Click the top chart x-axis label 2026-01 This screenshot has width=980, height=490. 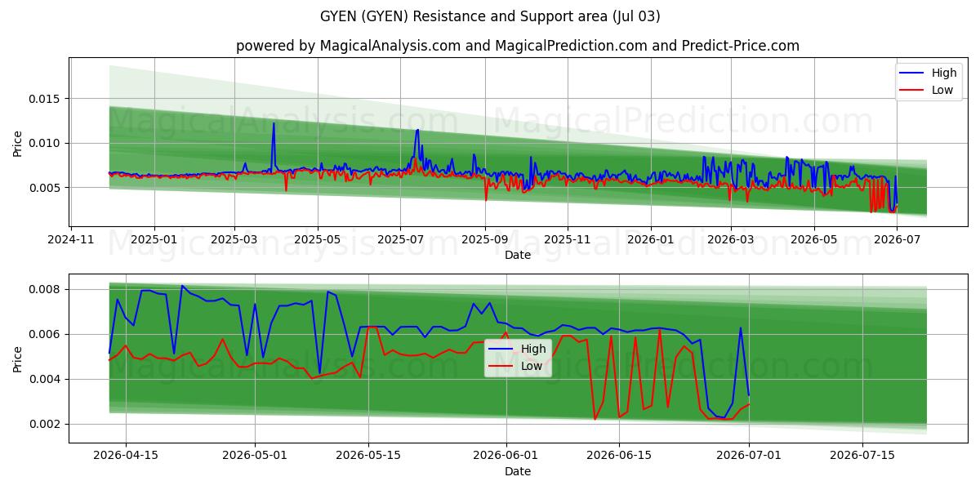(x=651, y=239)
